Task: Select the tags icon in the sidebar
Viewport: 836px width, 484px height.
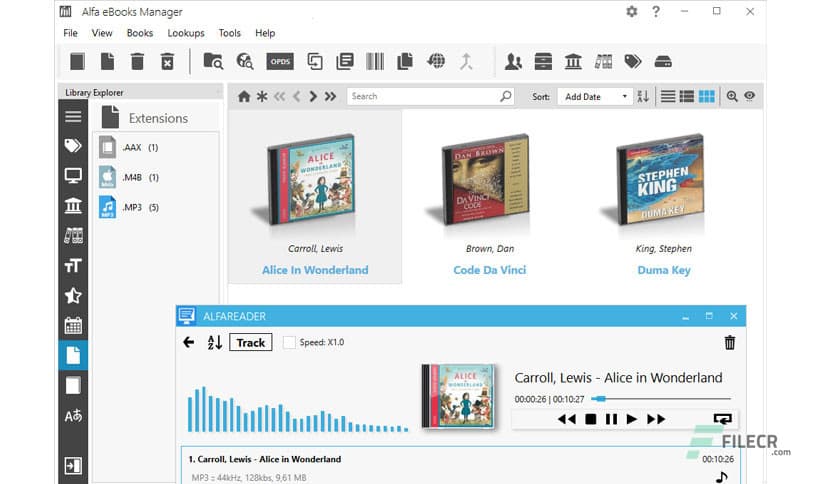Action: (73, 146)
